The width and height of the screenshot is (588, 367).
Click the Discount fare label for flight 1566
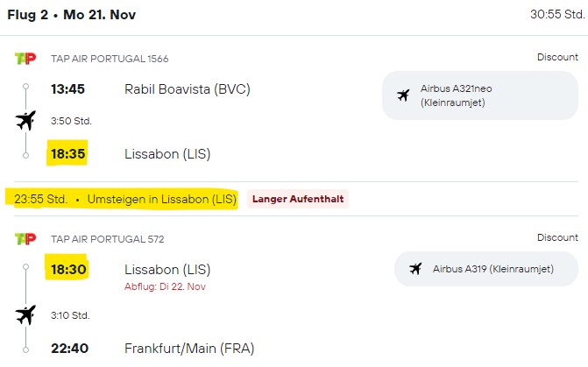pyautogui.click(x=557, y=57)
